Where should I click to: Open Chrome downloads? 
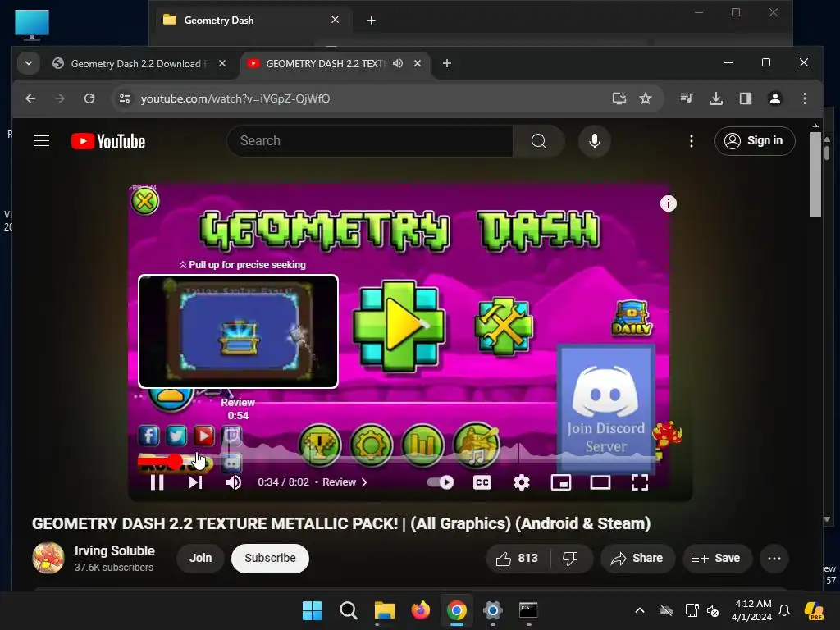coord(715,98)
